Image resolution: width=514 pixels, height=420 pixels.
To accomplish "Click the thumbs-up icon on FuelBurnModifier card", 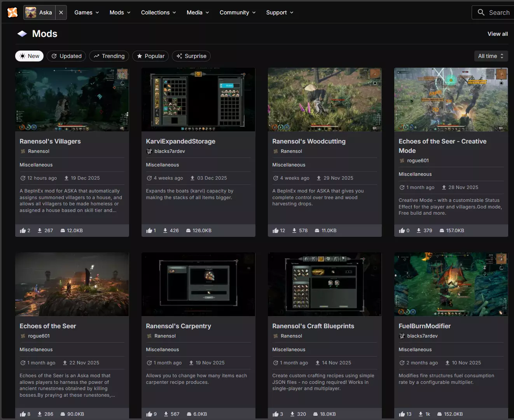I will click(x=402, y=414).
